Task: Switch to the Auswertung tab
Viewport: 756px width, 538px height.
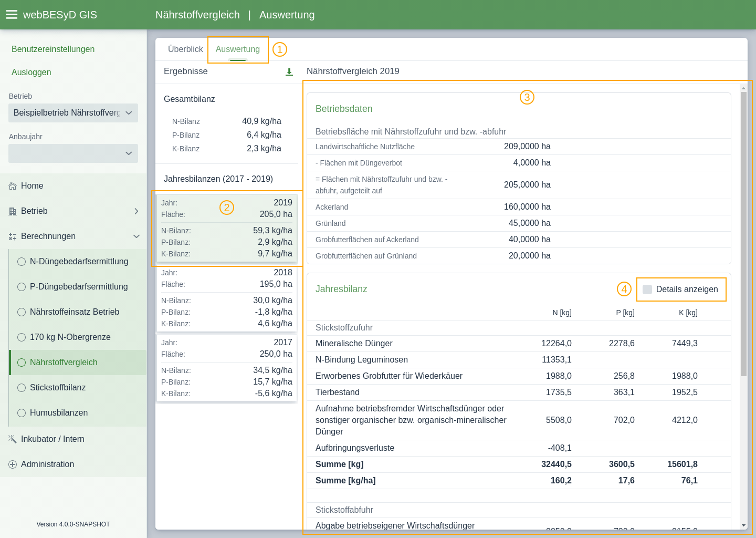Action: [x=238, y=49]
